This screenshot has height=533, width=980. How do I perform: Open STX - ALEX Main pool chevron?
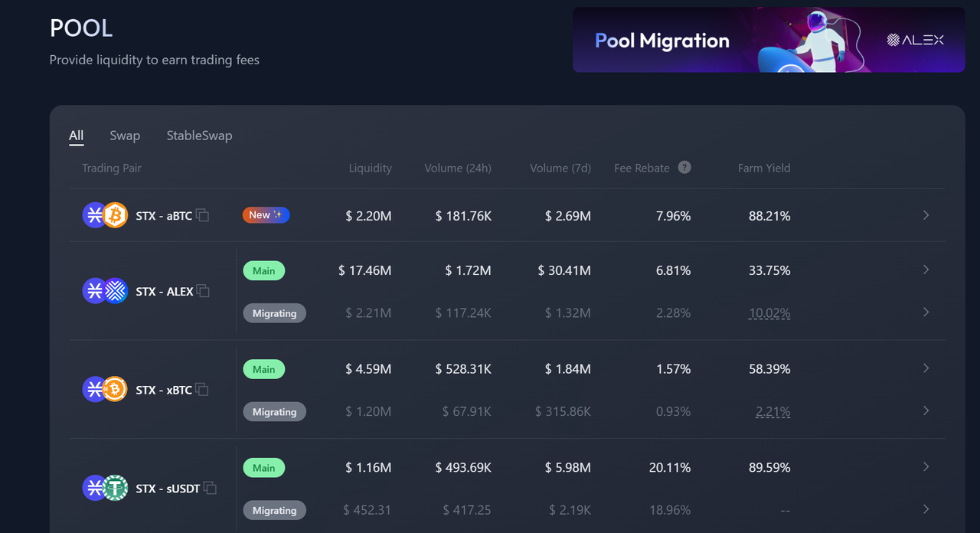(x=926, y=270)
